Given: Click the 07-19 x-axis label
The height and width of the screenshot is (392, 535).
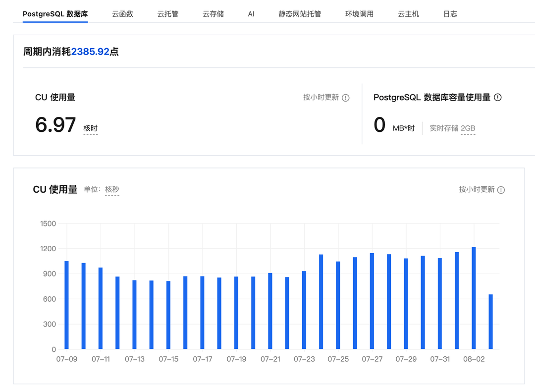Looking at the screenshot, I should [236, 359].
